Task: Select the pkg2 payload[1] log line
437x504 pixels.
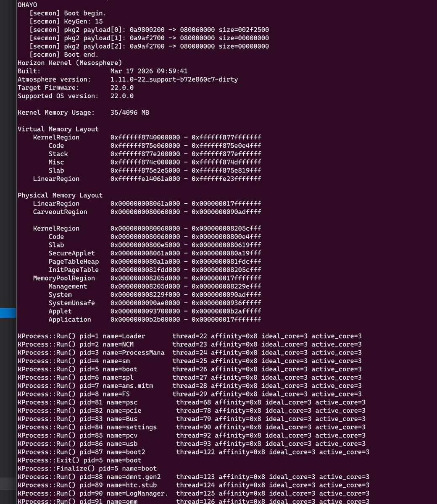Action: click(149, 38)
